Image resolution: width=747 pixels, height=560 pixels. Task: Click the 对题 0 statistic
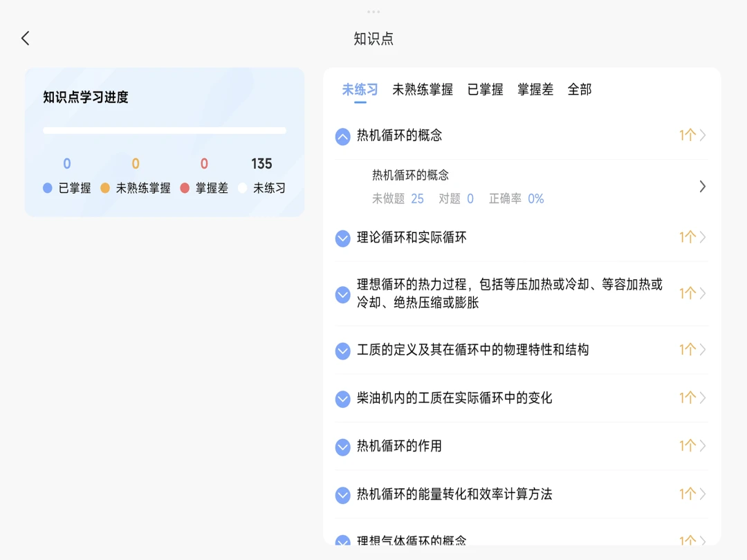pyautogui.click(x=456, y=198)
